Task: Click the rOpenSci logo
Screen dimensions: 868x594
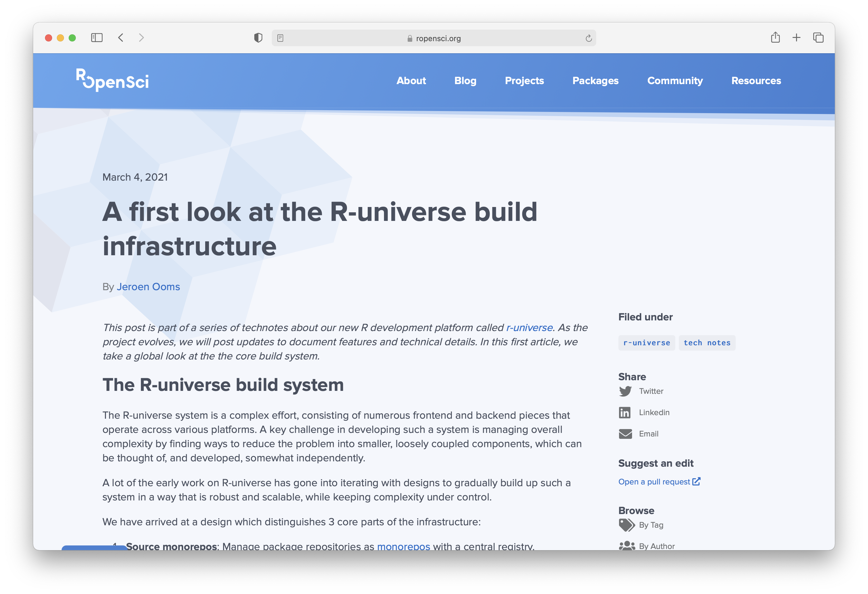Action: coord(112,80)
